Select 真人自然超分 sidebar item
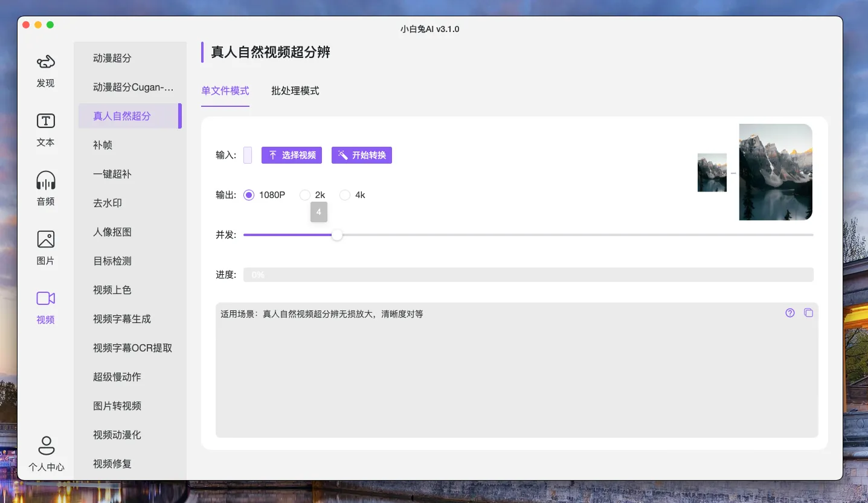Viewport: 868px width, 503px height. click(130, 116)
